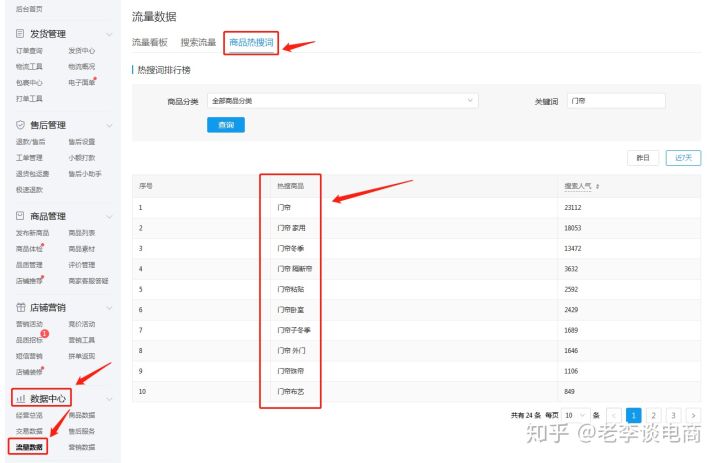Screen dimensions: 720x463
Task: Click the blue 查询 button
Action: [x=226, y=124]
